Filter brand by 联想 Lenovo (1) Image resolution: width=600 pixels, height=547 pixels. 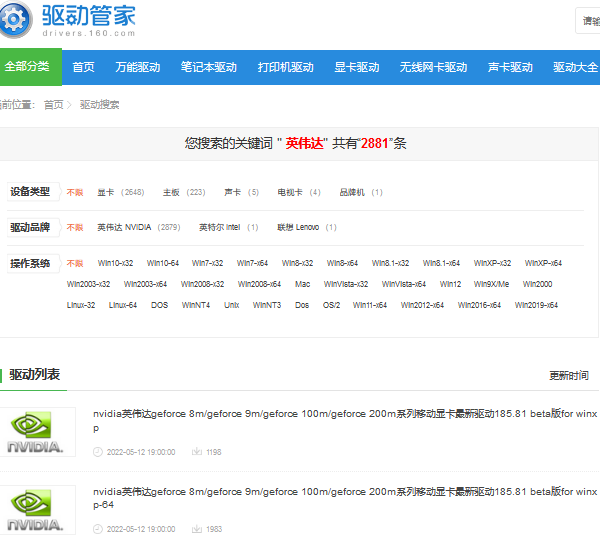point(307,227)
